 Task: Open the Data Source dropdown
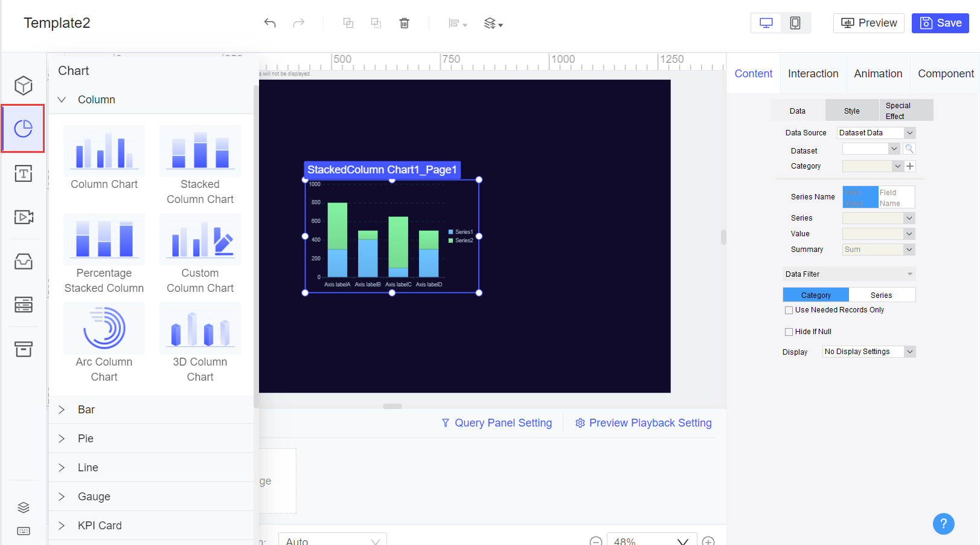click(x=876, y=132)
